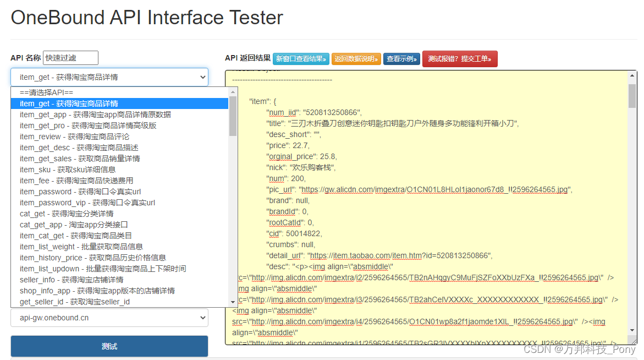Viewport: 644px width, 360px height.
Task: Click the "price": 22.7 value line
Action: point(288,145)
